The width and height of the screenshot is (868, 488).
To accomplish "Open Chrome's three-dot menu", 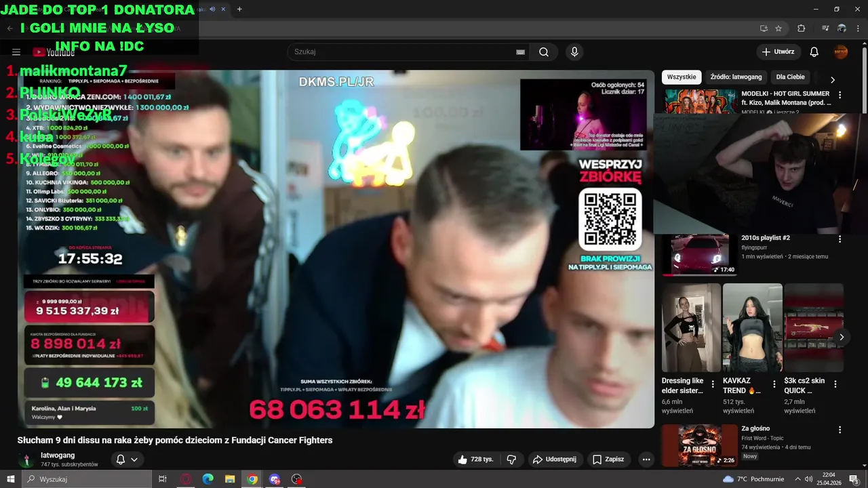I will pos(857,28).
